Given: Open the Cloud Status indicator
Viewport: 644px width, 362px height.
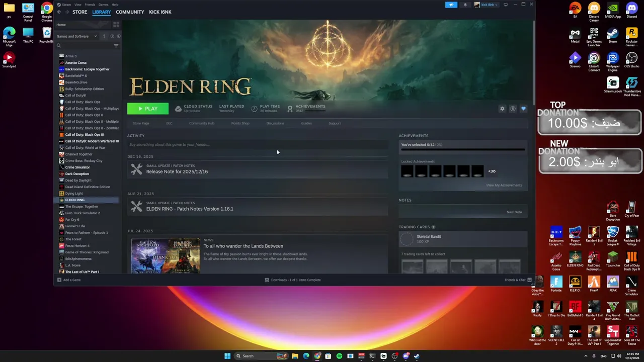Looking at the screenshot, I should click(x=193, y=108).
